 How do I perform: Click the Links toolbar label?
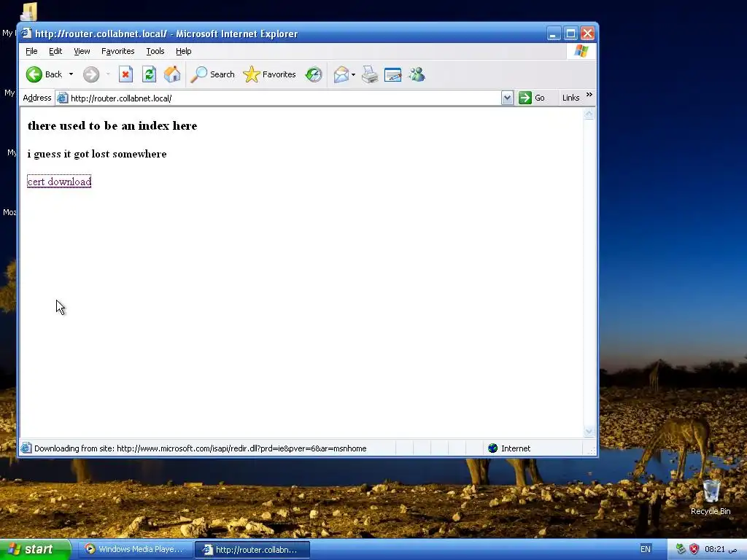[x=570, y=98]
